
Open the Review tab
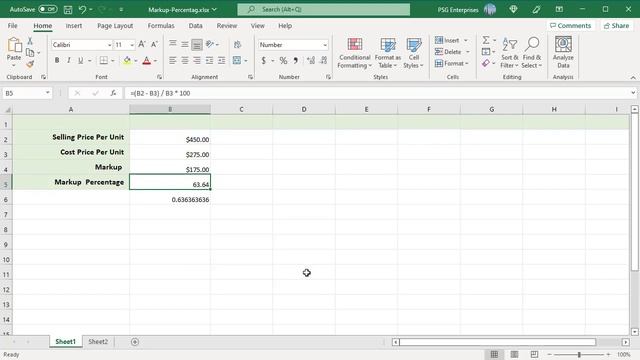tap(227, 25)
